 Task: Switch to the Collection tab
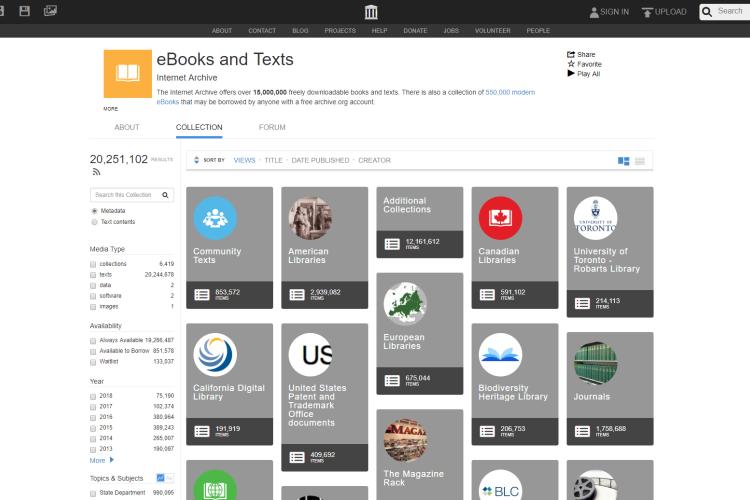pos(199,127)
